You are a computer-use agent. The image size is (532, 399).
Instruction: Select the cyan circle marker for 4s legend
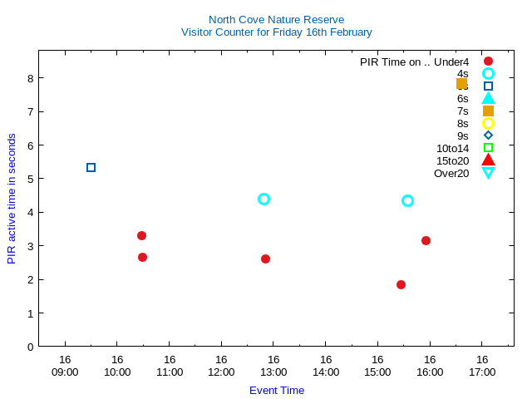click(x=488, y=74)
